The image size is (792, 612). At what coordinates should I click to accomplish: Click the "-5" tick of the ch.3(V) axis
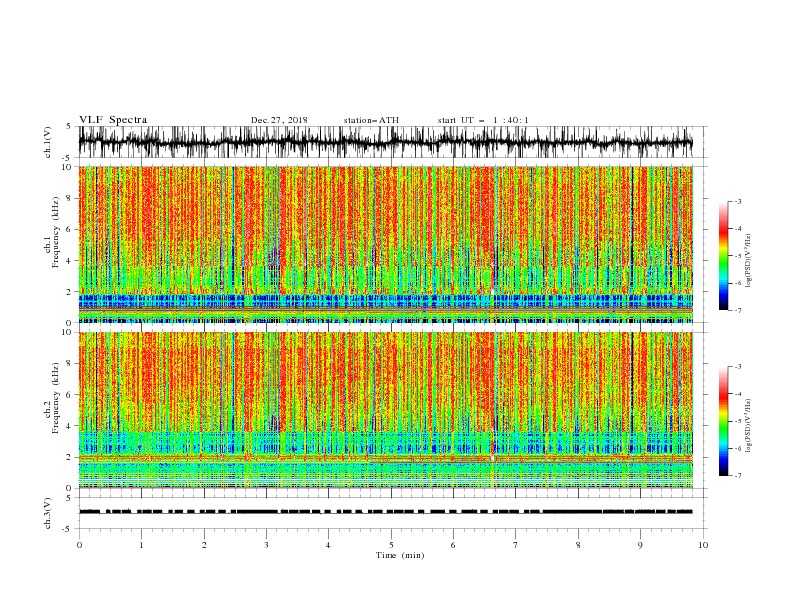click(66, 529)
